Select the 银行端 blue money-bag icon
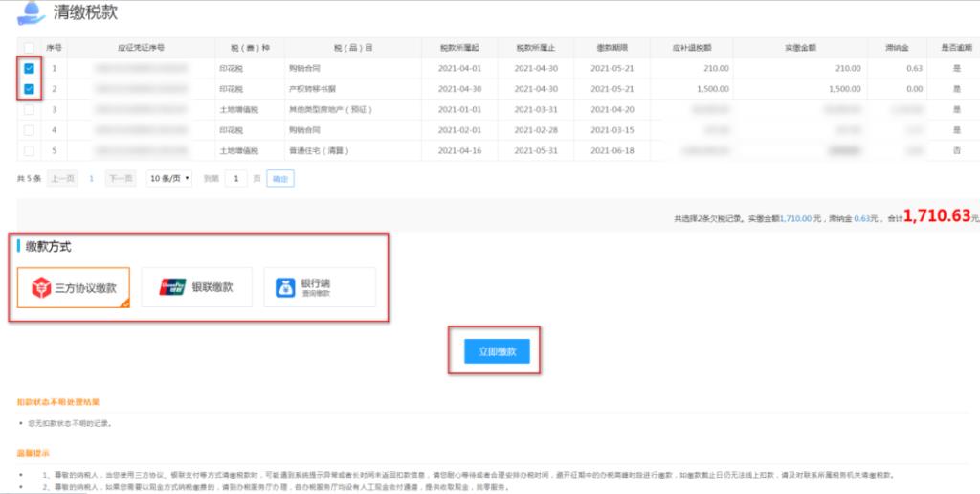 coord(286,287)
